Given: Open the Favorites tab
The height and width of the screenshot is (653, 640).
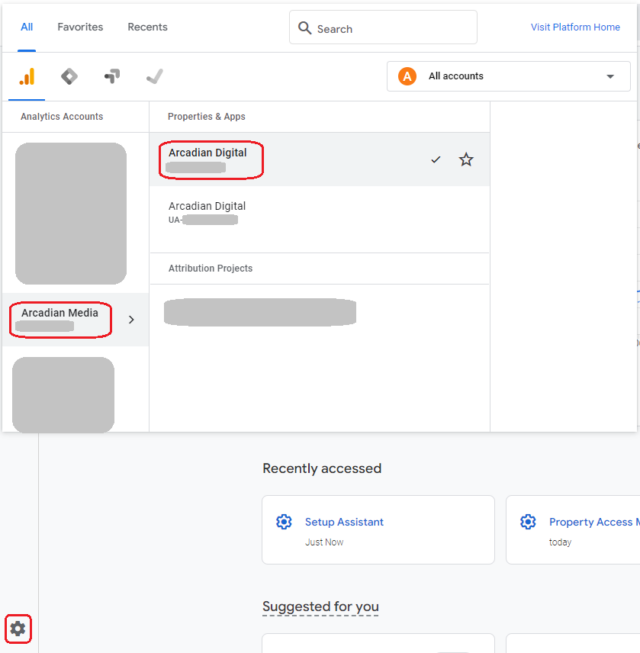Looking at the screenshot, I should tap(80, 27).
